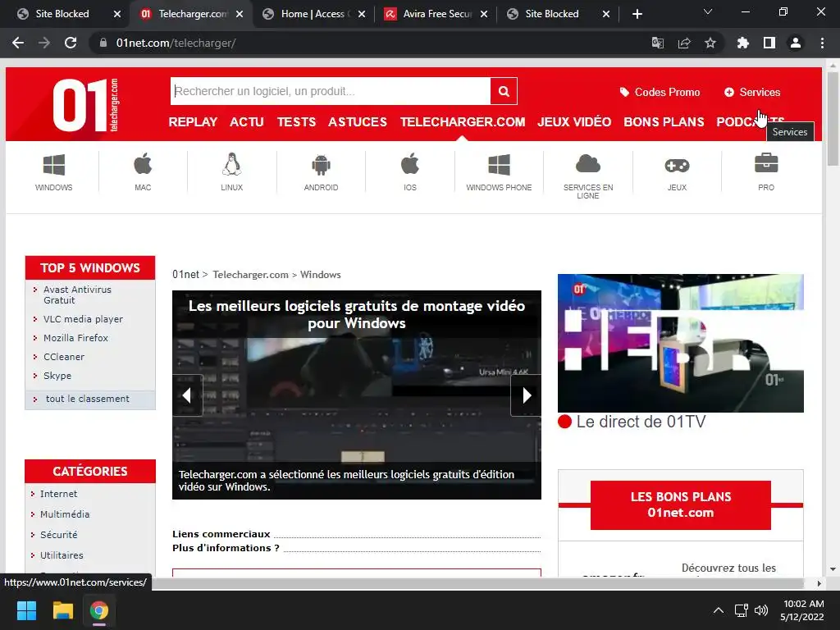
Task: Open the Android platform icon
Action: click(x=321, y=165)
